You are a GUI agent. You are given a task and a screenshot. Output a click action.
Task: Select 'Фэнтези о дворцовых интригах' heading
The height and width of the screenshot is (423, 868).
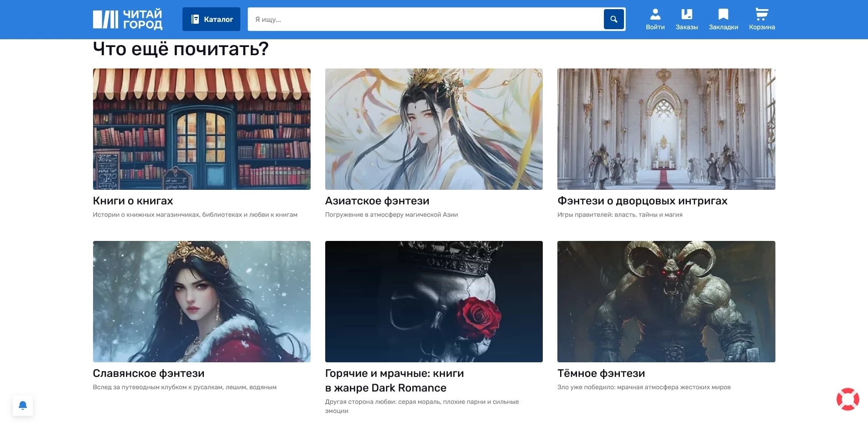pyautogui.click(x=642, y=201)
